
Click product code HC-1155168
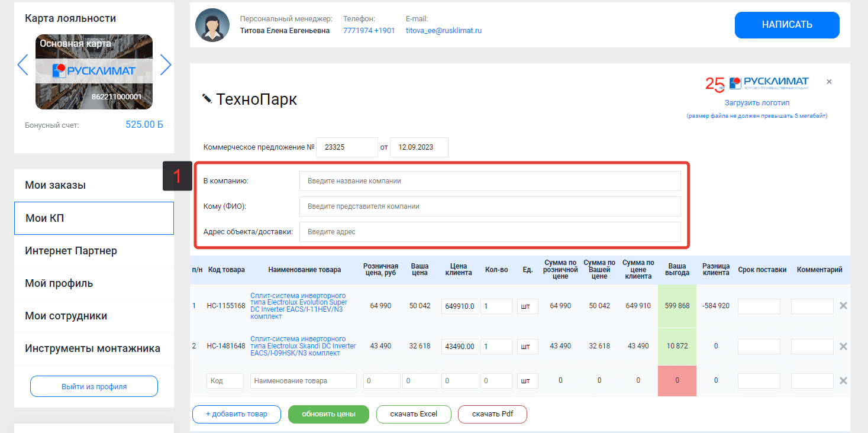click(x=225, y=306)
